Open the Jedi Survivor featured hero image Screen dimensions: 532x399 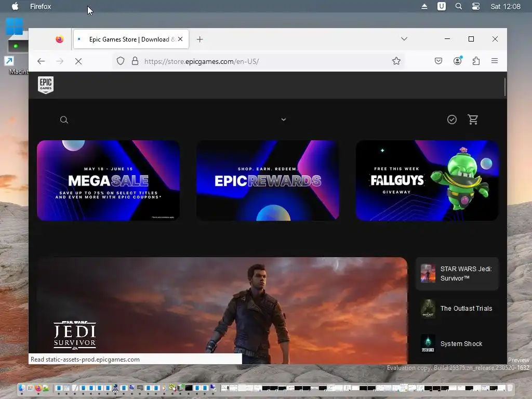222,311
